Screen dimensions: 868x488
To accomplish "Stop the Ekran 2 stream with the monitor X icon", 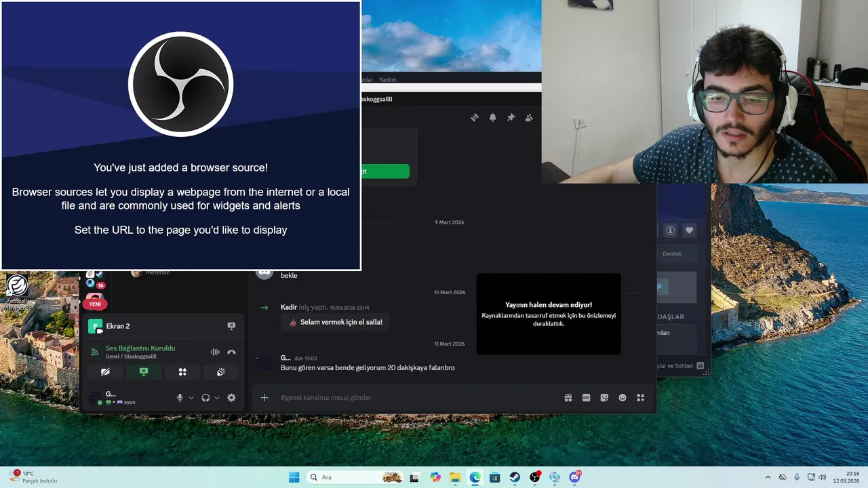I will (x=231, y=326).
